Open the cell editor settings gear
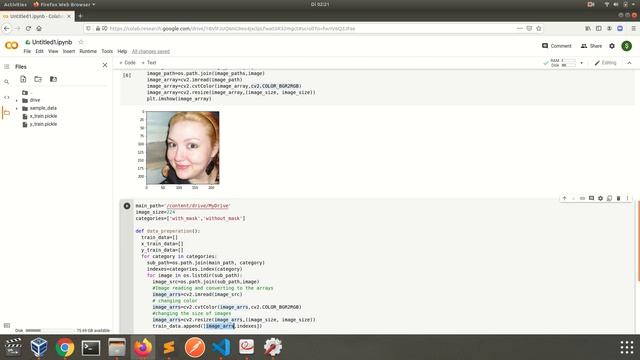This screenshot has height=360, width=640. pyautogui.click(x=600, y=198)
